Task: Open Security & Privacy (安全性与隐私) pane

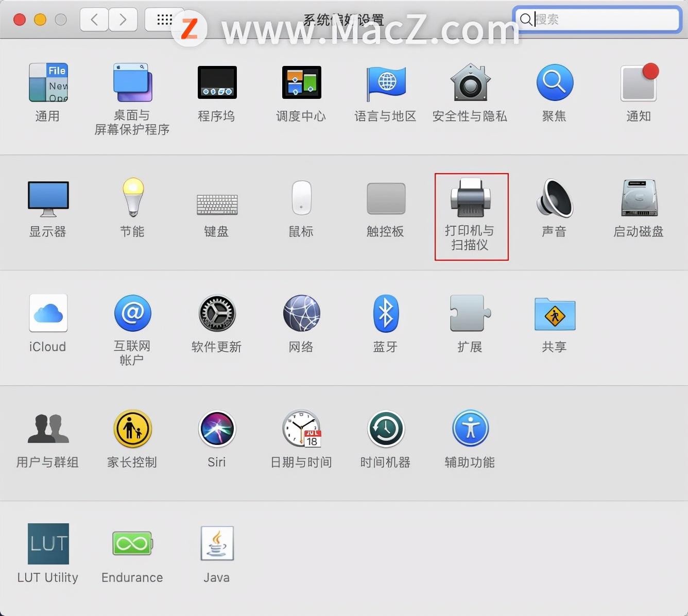Action: (x=470, y=83)
